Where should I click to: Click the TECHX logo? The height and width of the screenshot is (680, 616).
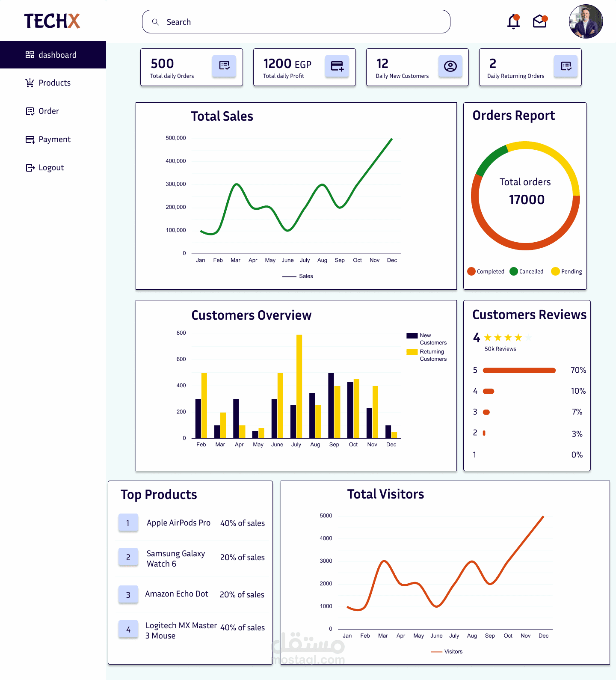[52, 21]
